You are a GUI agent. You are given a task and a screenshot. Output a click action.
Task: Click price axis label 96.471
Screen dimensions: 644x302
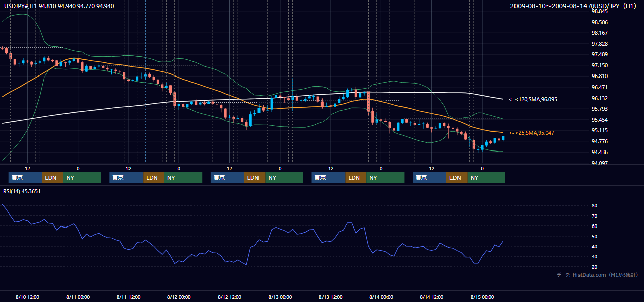(599, 87)
